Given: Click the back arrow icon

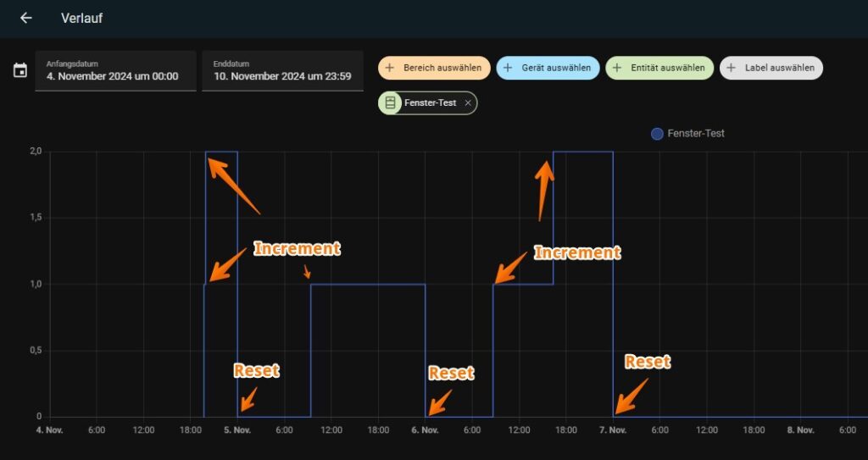Looking at the screenshot, I should pos(26,18).
